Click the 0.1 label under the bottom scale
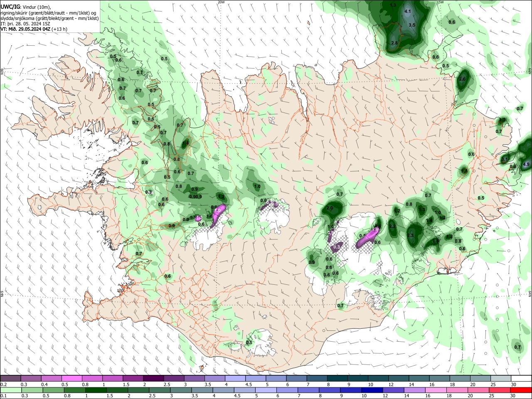This screenshot has width=532, height=399. click(3, 396)
